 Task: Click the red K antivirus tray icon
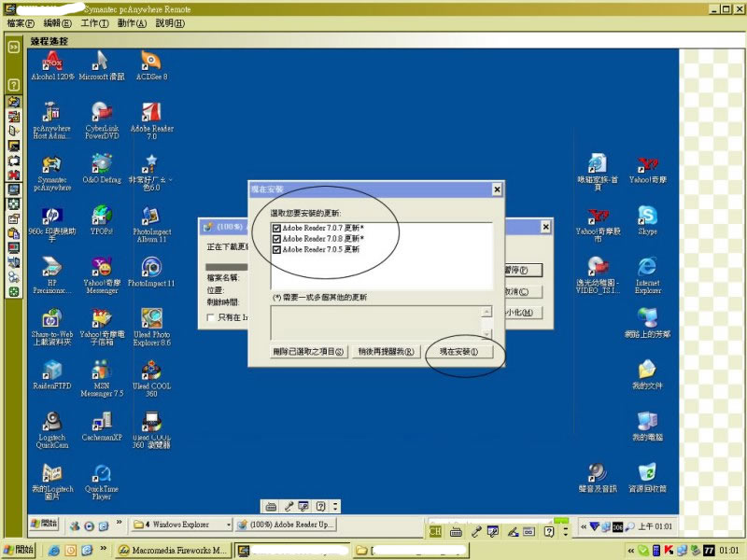669,551
